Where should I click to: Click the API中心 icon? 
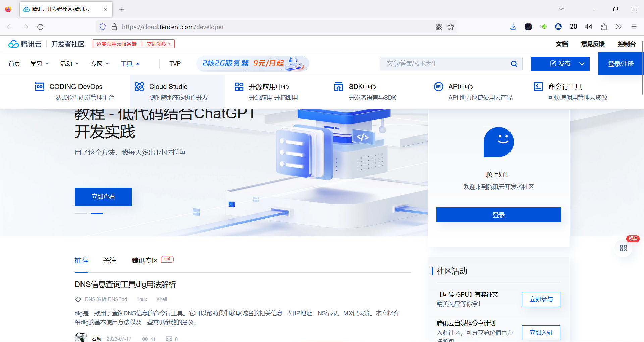tap(439, 86)
